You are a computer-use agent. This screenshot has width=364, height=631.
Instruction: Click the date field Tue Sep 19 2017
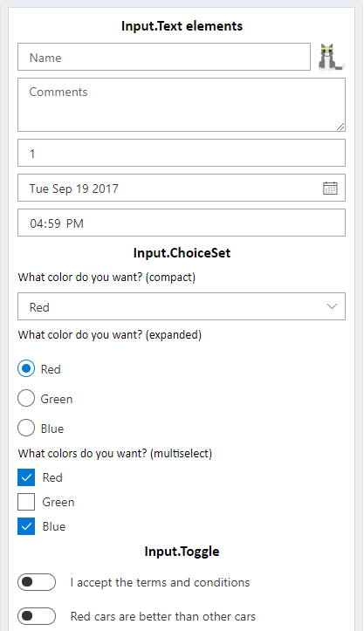coord(182,188)
